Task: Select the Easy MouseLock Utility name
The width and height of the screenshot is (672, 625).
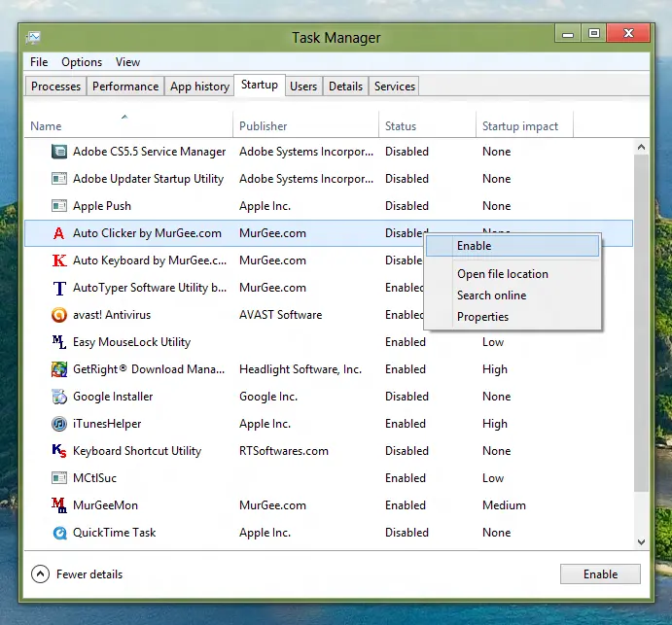Action: (131, 342)
